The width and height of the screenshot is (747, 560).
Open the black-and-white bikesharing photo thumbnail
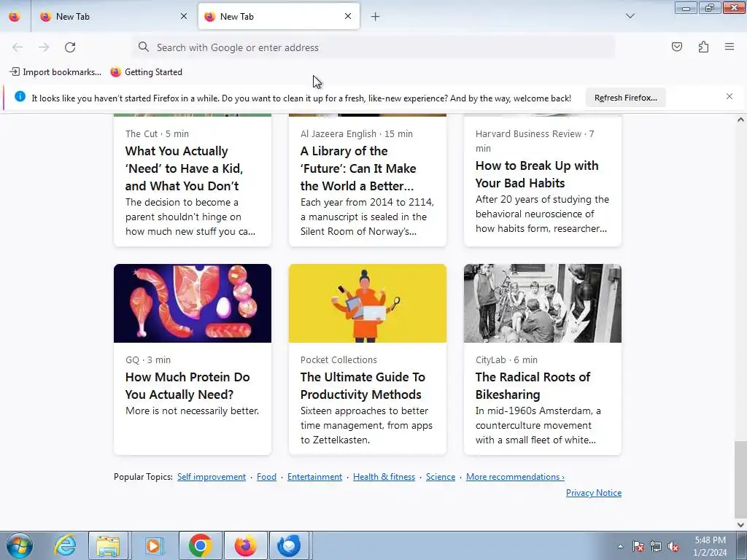click(x=543, y=303)
